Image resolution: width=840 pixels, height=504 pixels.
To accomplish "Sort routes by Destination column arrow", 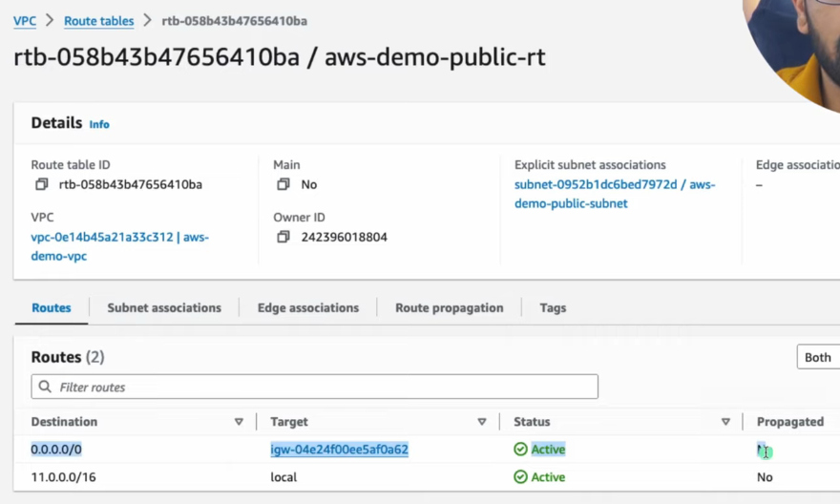I will pyautogui.click(x=239, y=422).
